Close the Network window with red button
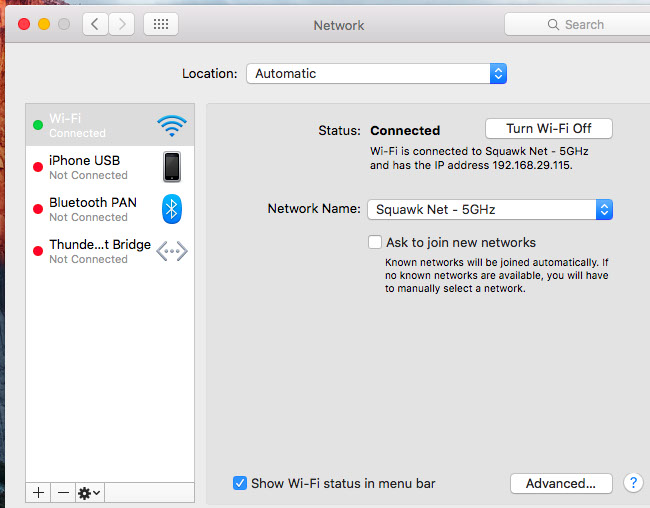 24,24
